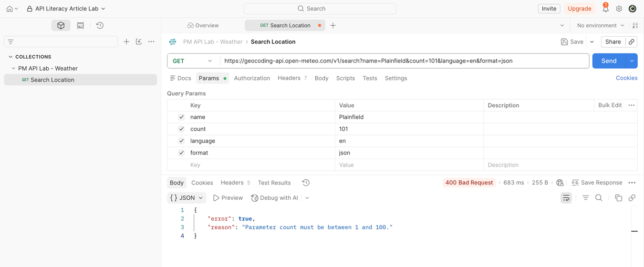The image size is (644, 267).
Task: Open the Send button dropdown arrow
Action: (x=632, y=61)
